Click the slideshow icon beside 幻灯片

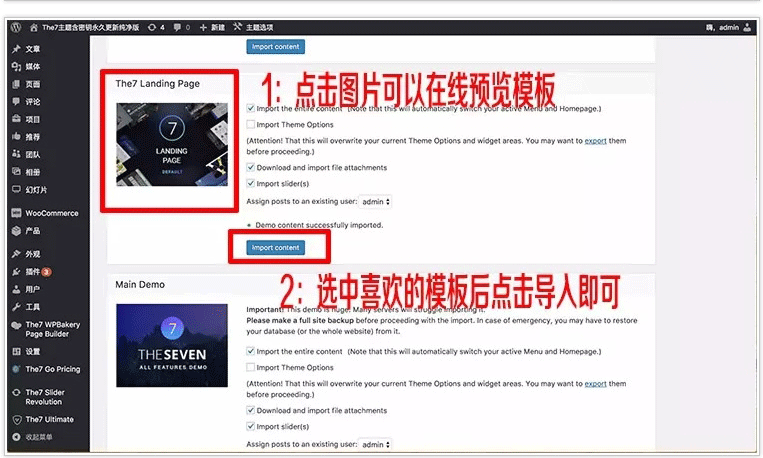click(x=17, y=189)
